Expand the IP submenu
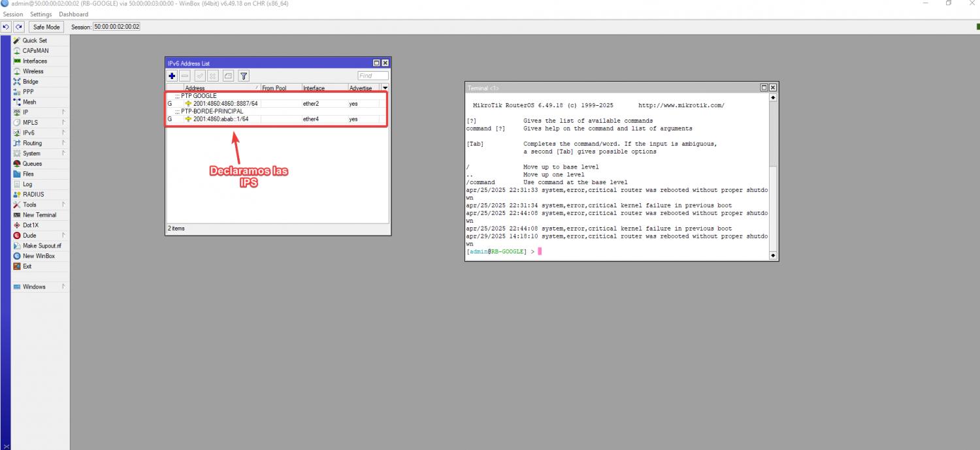Screen dimensions: 980x450 pos(25,112)
